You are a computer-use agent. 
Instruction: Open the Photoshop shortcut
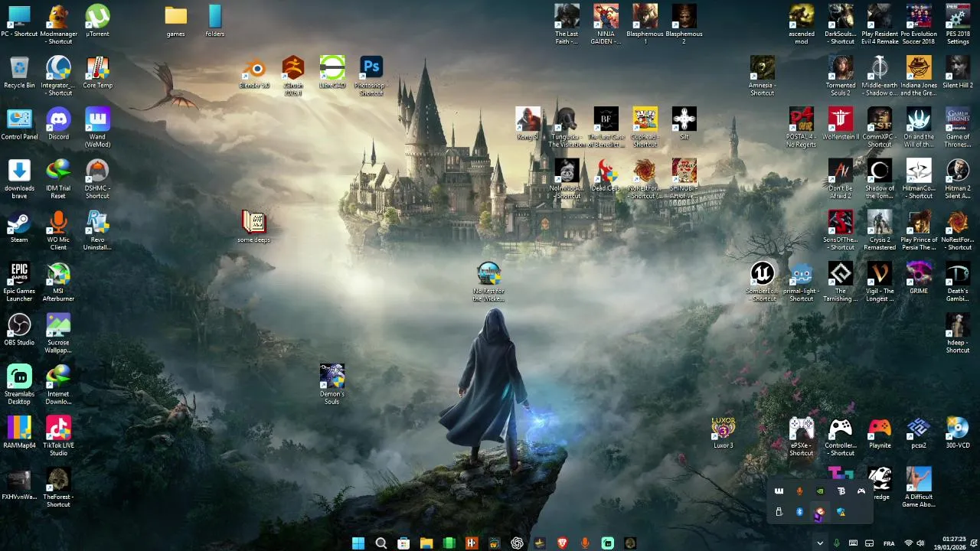tap(371, 76)
